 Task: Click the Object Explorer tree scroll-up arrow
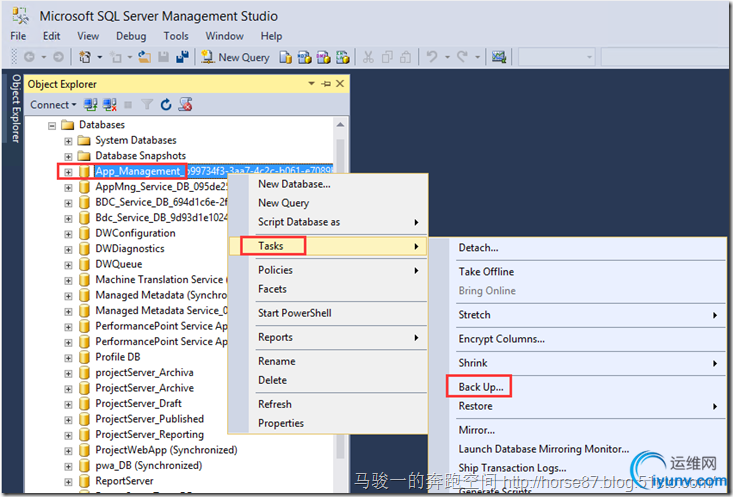point(340,125)
